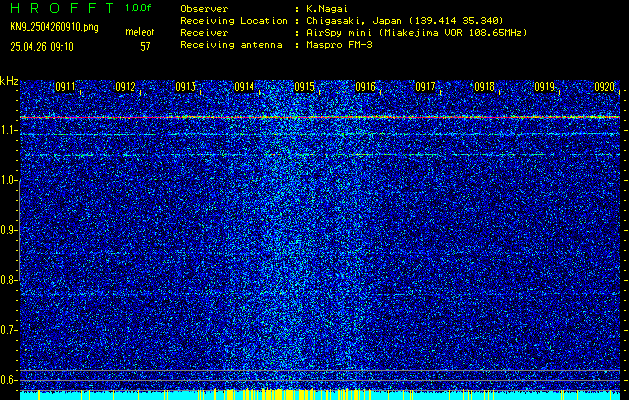Viewport: 629px width, 400px height.
Task: Click the observer name K.Nagai
Action: coord(327,9)
